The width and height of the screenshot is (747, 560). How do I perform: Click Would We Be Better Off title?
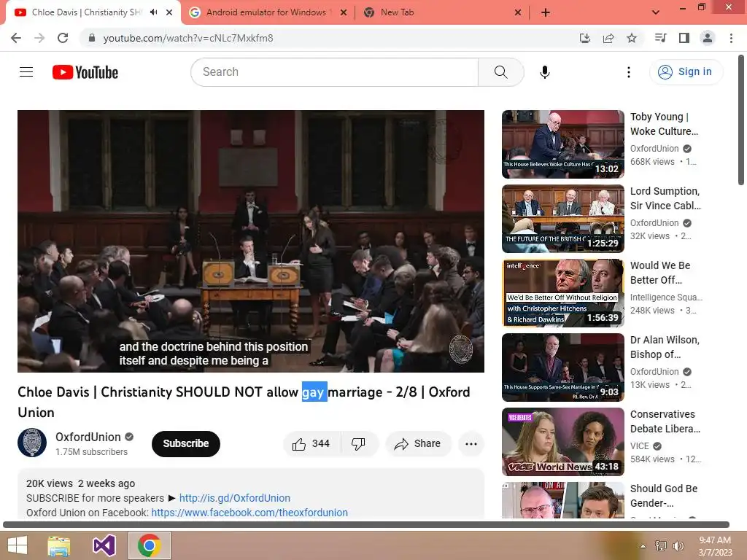(659, 273)
